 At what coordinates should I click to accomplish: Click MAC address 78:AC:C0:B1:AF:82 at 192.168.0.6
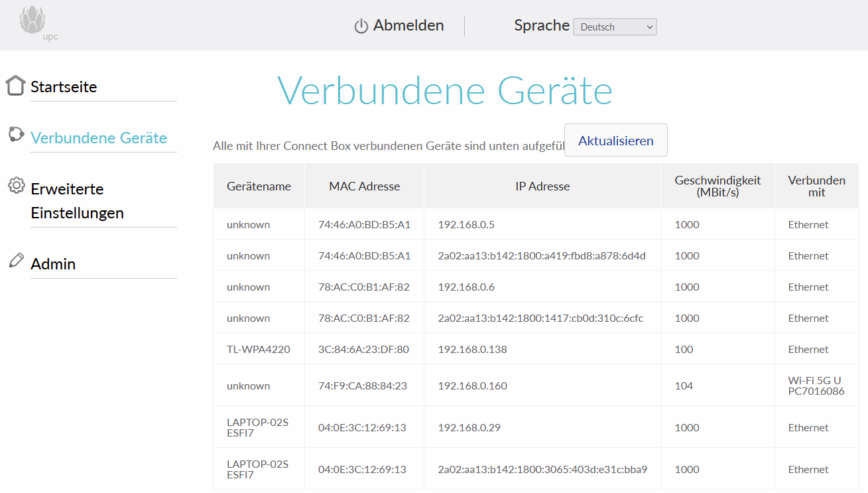click(363, 287)
